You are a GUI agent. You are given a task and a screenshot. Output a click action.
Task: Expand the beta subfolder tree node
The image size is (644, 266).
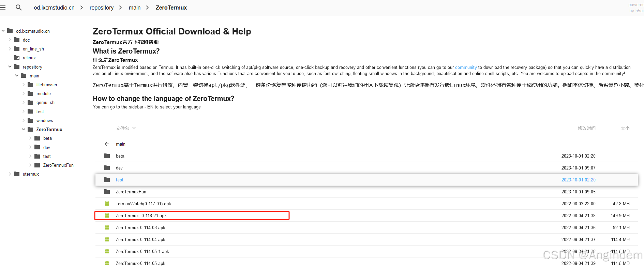[x=30, y=138]
